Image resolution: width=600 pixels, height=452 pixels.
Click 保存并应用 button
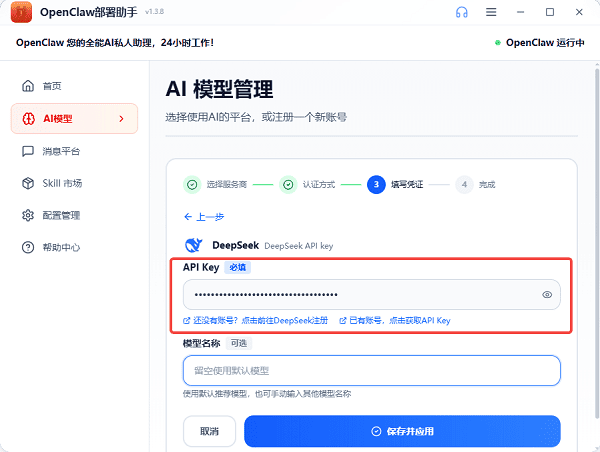(402, 431)
